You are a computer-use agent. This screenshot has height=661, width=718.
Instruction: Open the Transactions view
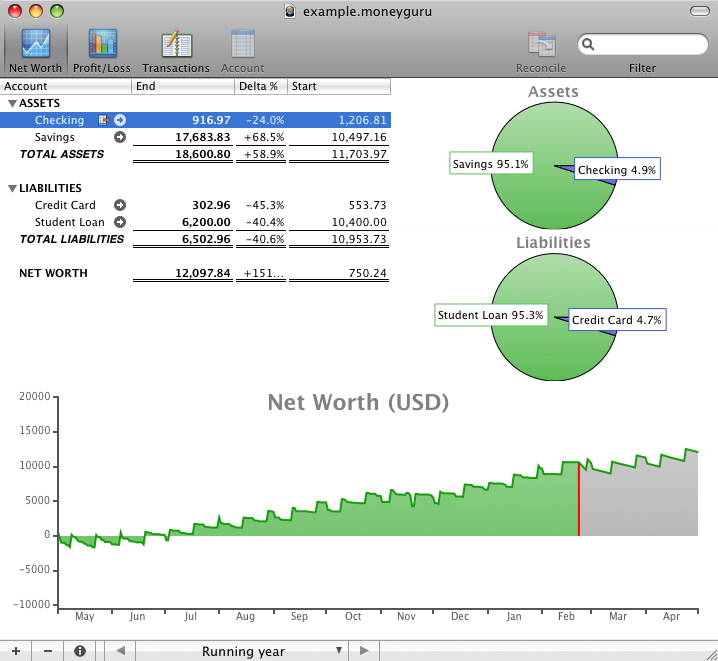tap(176, 50)
